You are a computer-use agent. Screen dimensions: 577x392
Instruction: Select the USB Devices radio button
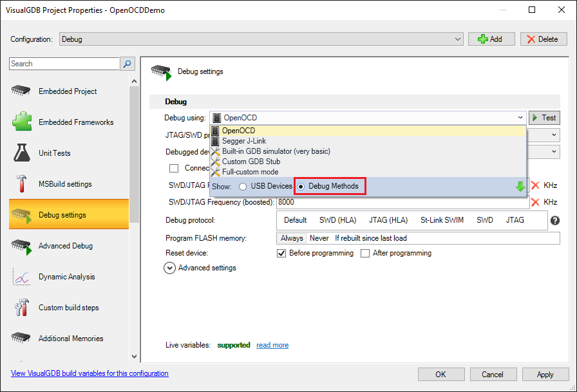[x=243, y=187]
